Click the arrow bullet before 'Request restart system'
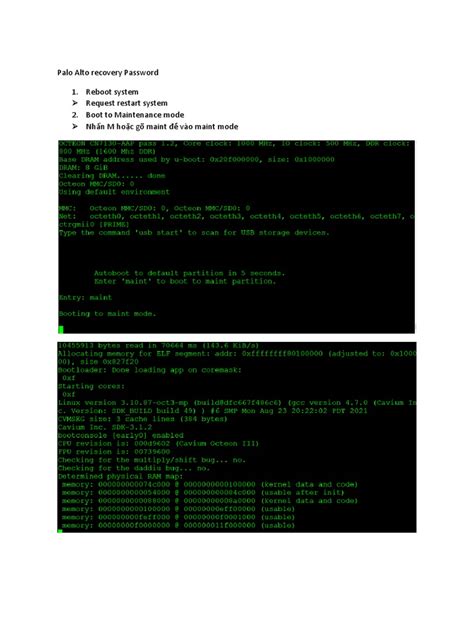Screen dimensions: 474x632 75,103
